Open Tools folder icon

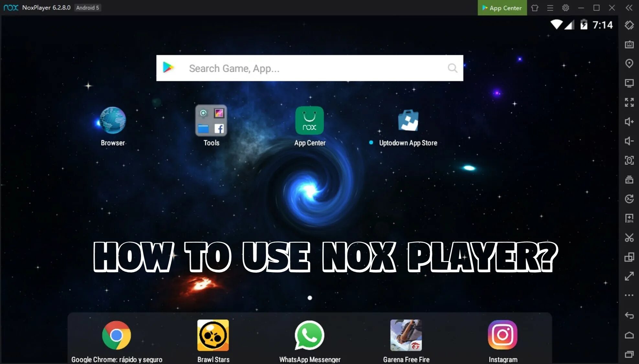pos(211,121)
